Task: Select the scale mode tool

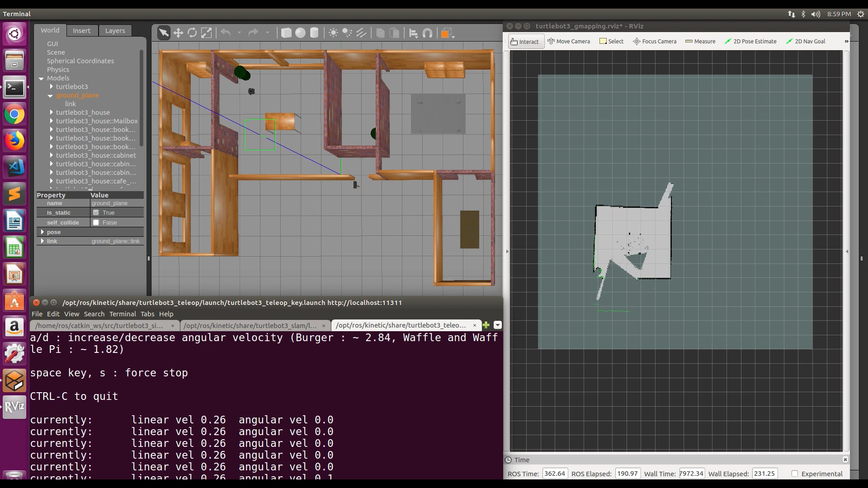Action: click(x=206, y=33)
